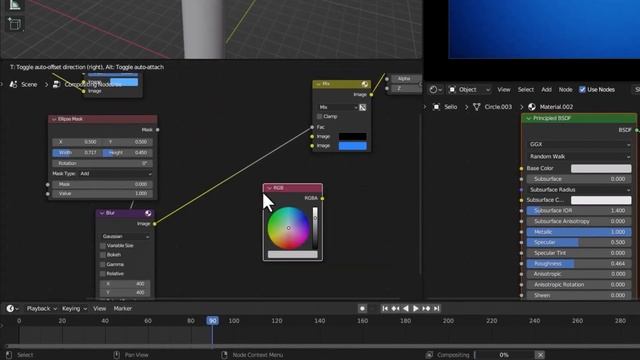
Task: Open shader editor Select menu
Action: pos(526,89)
